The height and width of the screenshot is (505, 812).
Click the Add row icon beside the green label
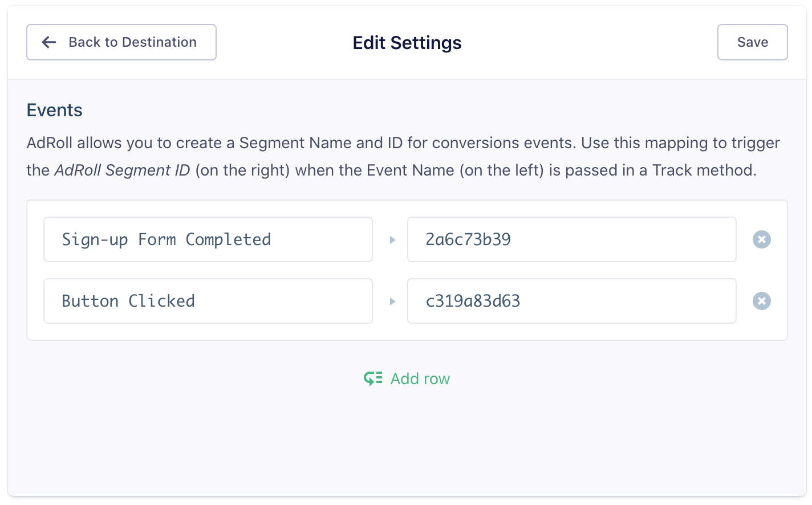click(x=373, y=378)
